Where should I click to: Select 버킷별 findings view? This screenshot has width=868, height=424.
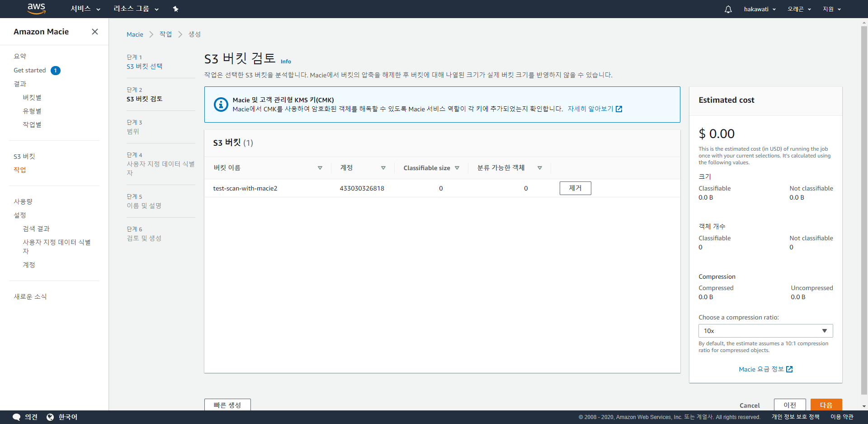[x=32, y=97]
